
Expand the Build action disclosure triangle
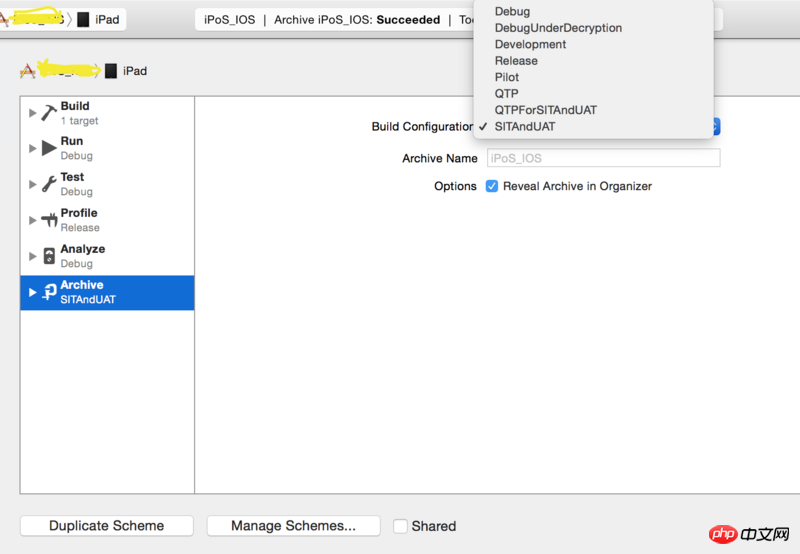point(33,113)
